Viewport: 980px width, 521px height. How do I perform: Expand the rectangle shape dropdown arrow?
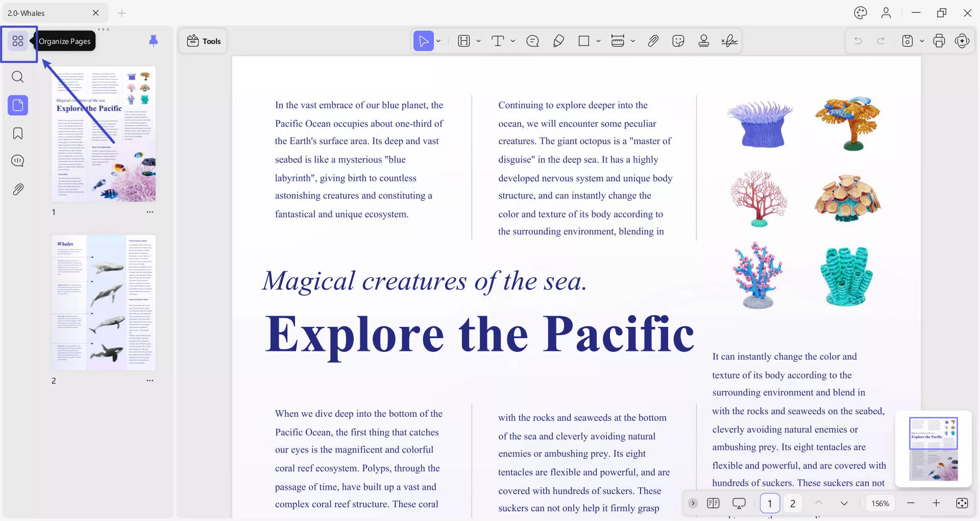(598, 41)
